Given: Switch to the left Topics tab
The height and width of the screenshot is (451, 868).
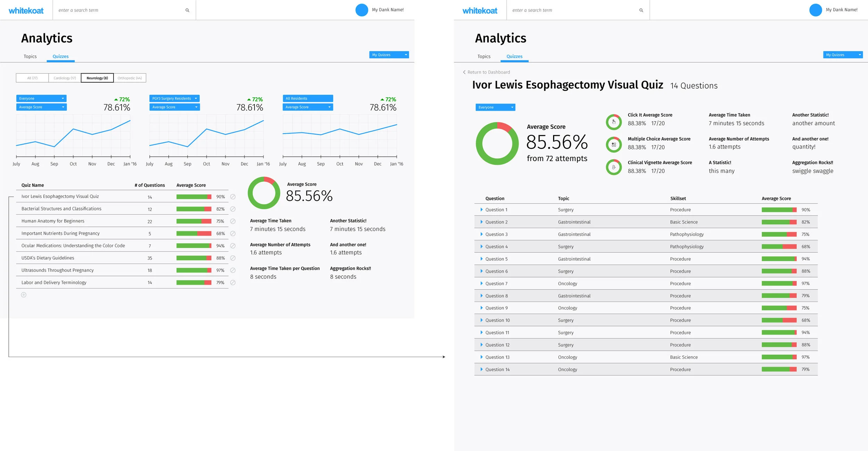Looking at the screenshot, I should pyautogui.click(x=30, y=57).
